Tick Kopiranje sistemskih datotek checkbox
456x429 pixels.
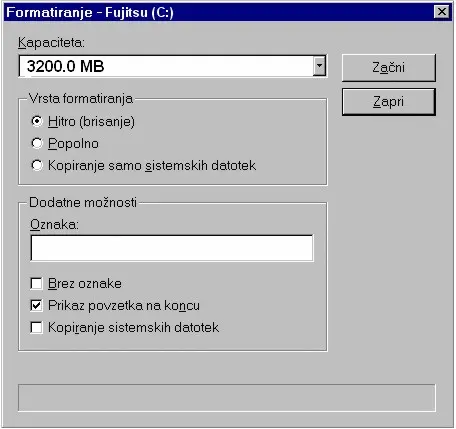[x=36, y=327]
